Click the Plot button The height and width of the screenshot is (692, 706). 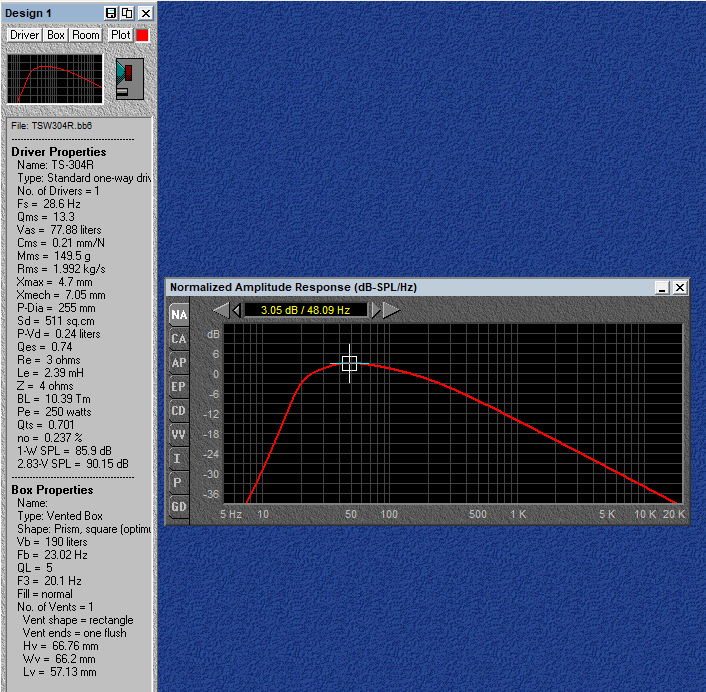pos(120,35)
